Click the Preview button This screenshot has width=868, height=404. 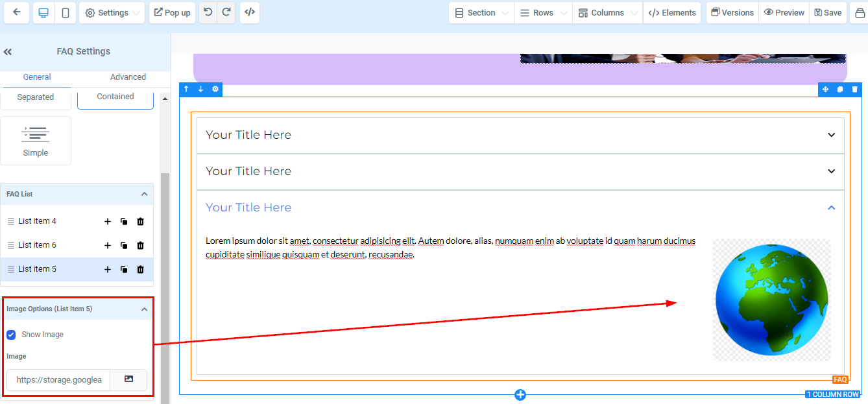(x=784, y=13)
